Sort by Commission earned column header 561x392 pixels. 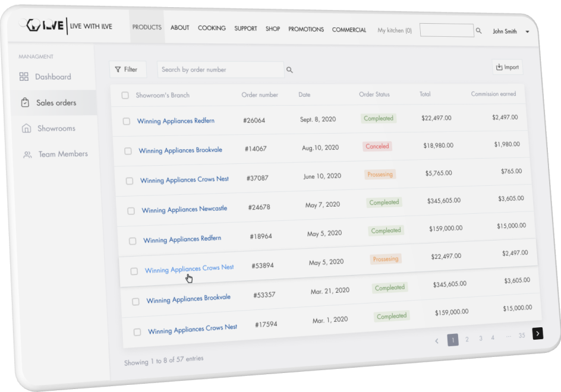pos(493,94)
